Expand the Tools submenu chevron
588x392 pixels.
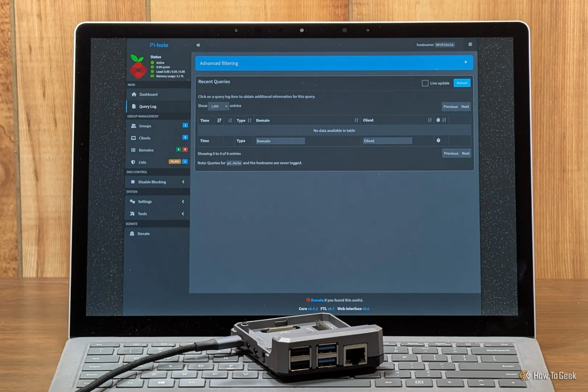[x=183, y=214]
